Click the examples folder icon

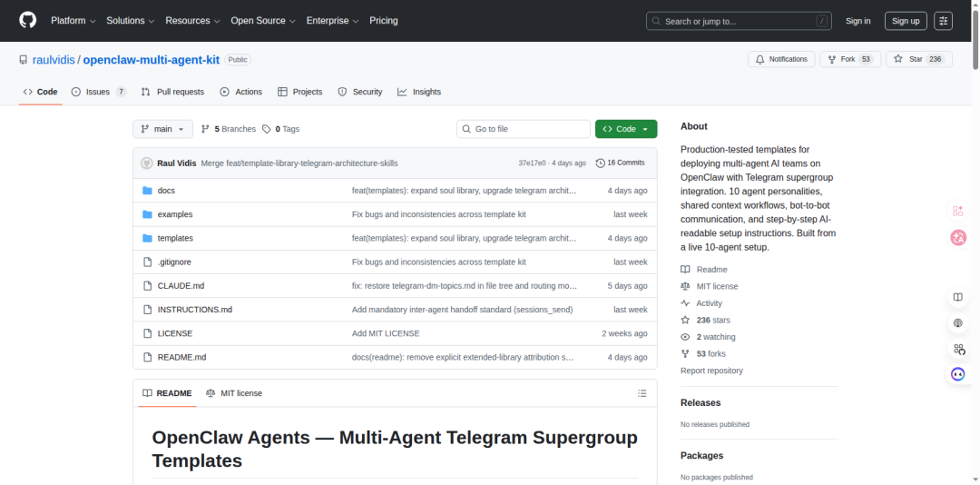coord(148,214)
